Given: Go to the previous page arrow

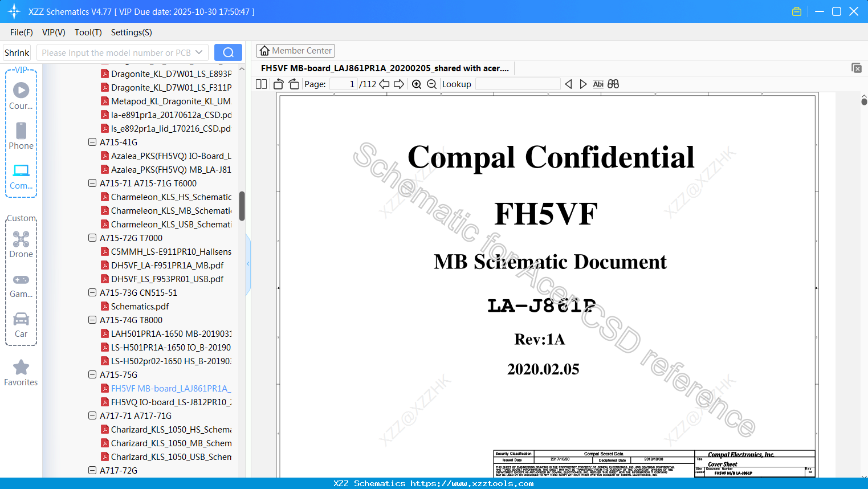Looking at the screenshot, I should pos(385,84).
